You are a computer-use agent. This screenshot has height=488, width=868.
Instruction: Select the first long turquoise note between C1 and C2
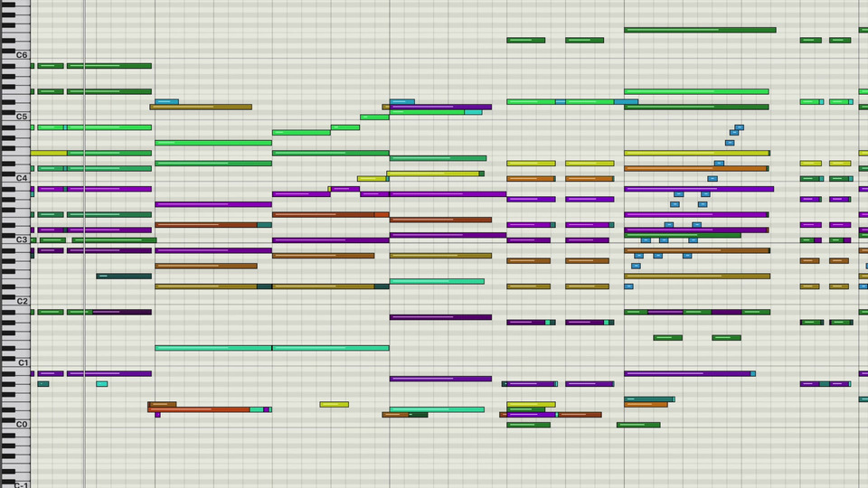point(213,348)
